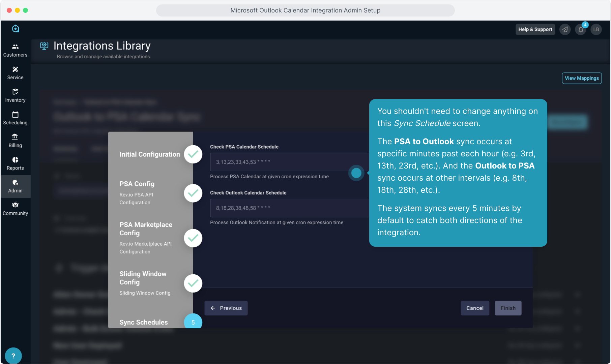Open the Scheduling section

(x=15, y=118)
